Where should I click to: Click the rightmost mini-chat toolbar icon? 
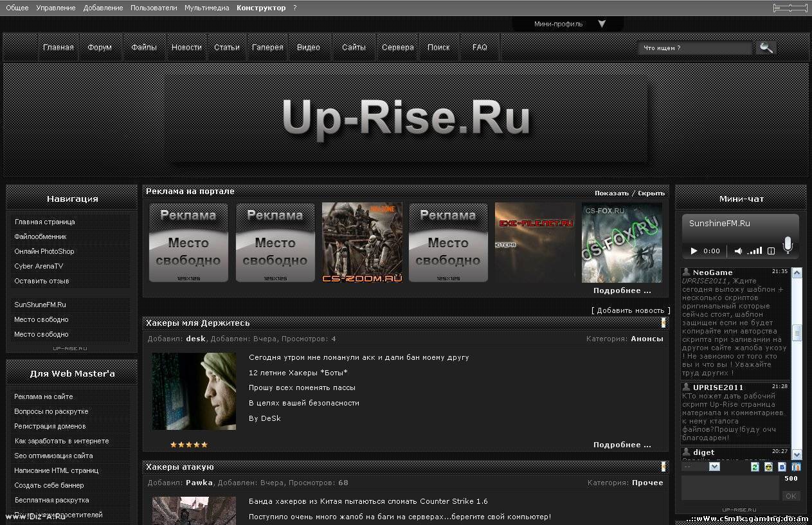click(796, 467)
